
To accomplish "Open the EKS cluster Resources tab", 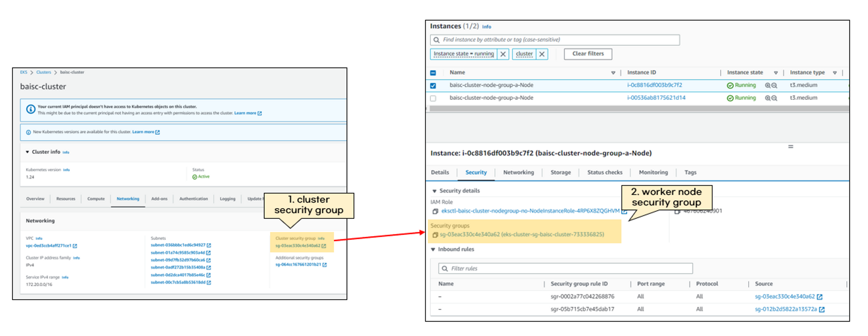I will (x=66, y=199).
